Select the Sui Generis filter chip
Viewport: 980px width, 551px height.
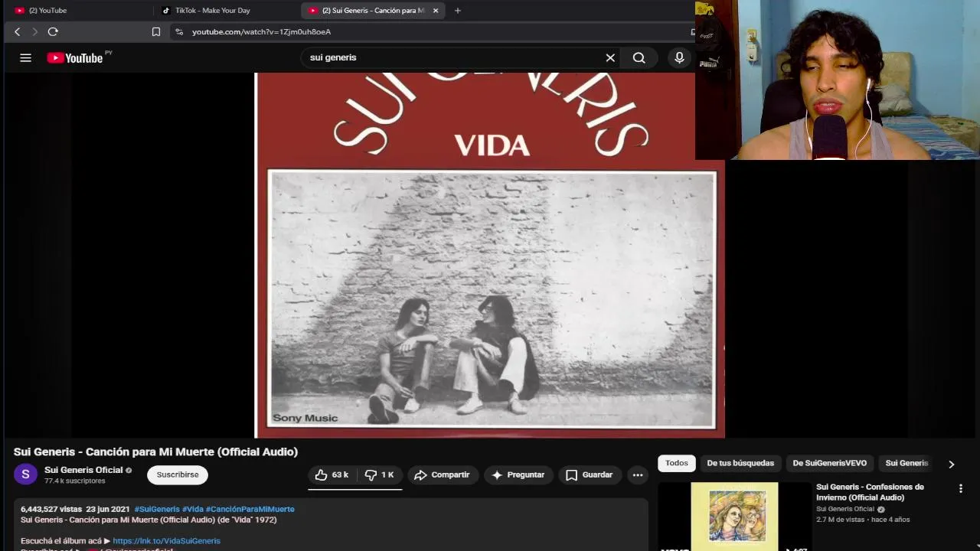point(906,463)
